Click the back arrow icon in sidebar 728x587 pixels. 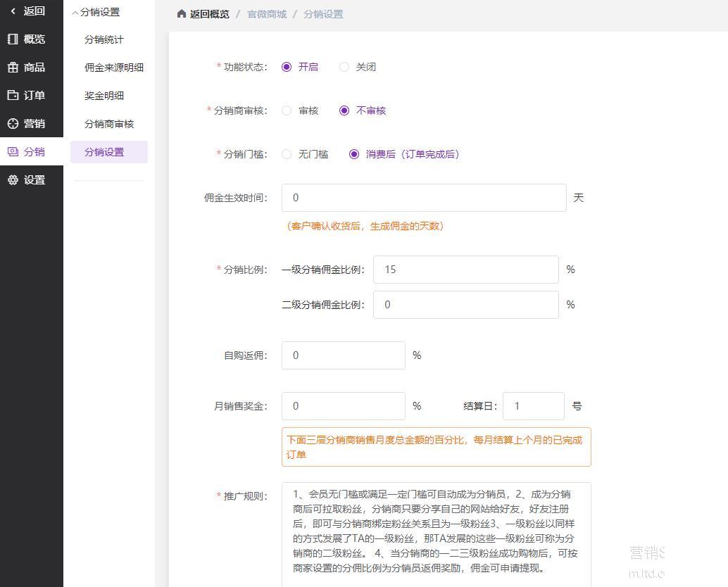pos(13,11)
